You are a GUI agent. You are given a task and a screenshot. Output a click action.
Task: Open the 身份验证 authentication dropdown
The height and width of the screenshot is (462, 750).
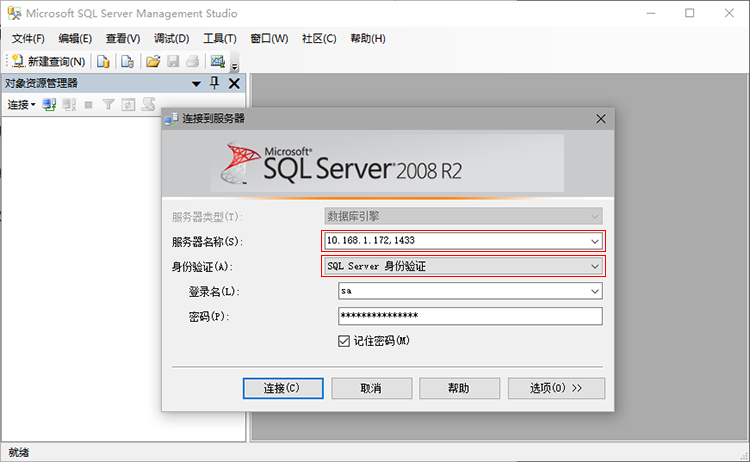(x=595, y=266)
